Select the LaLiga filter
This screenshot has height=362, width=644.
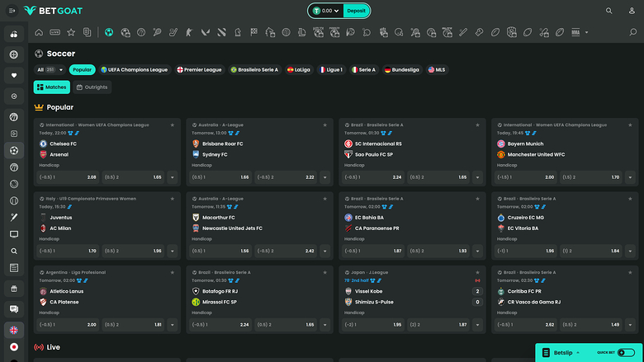coord(299,70)
